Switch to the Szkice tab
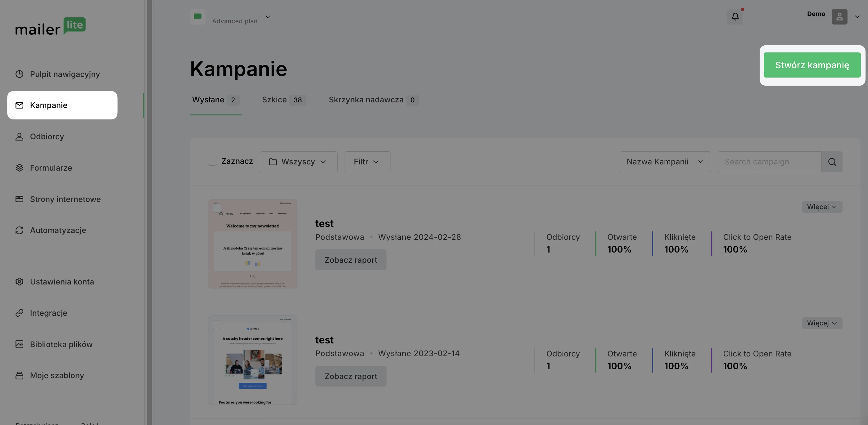868x425 pixels. (x=283, y=100)
